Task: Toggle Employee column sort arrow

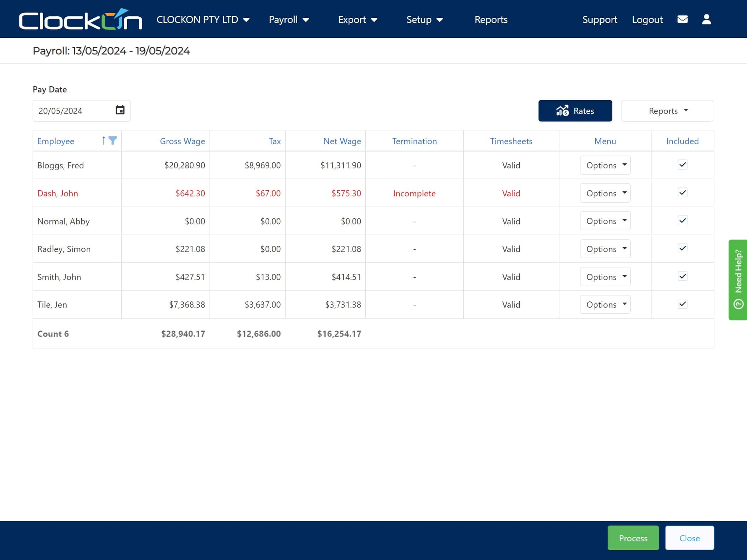Action: [x=103, y=141]
